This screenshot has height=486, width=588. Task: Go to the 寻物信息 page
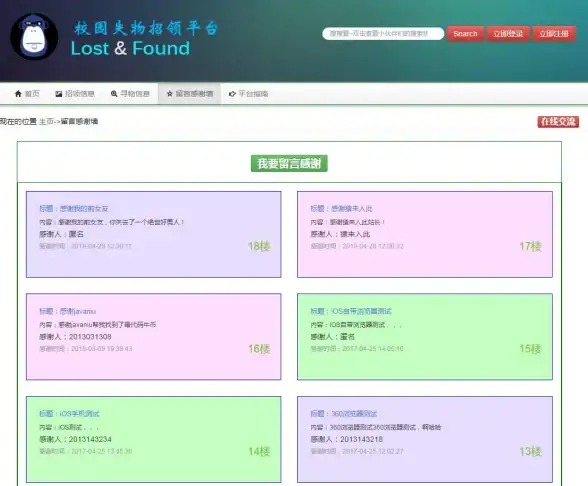[x=130, y=94]
